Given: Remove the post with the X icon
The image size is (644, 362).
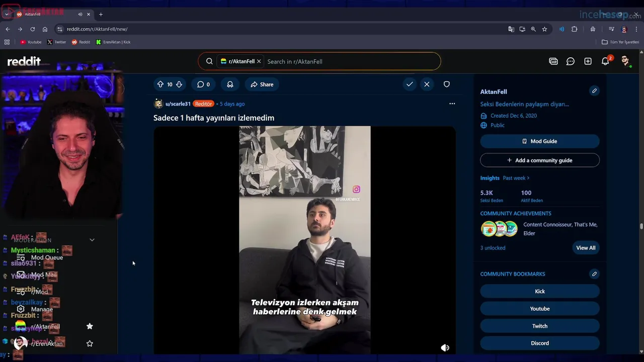Looking at the screenshot, I should pos(427,84).
